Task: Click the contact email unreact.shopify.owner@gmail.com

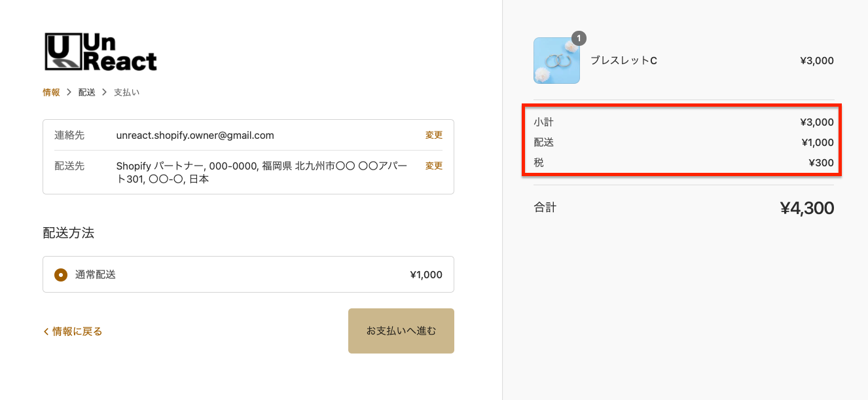Action: point(195,136)
